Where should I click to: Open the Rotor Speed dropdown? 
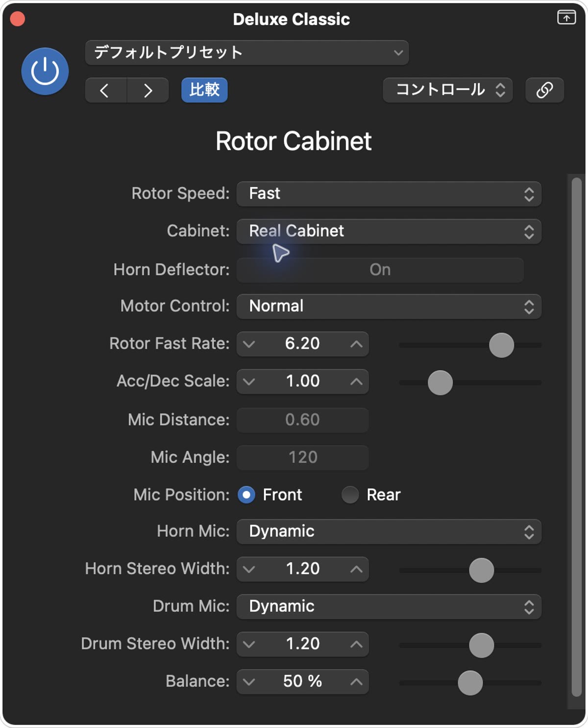[x=389, y=194]
